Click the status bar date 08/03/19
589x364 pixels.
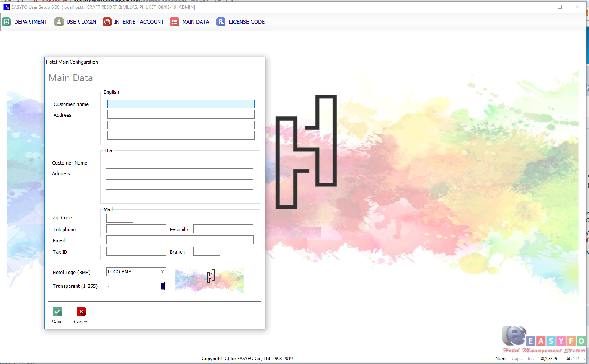[x=548, y=359]
